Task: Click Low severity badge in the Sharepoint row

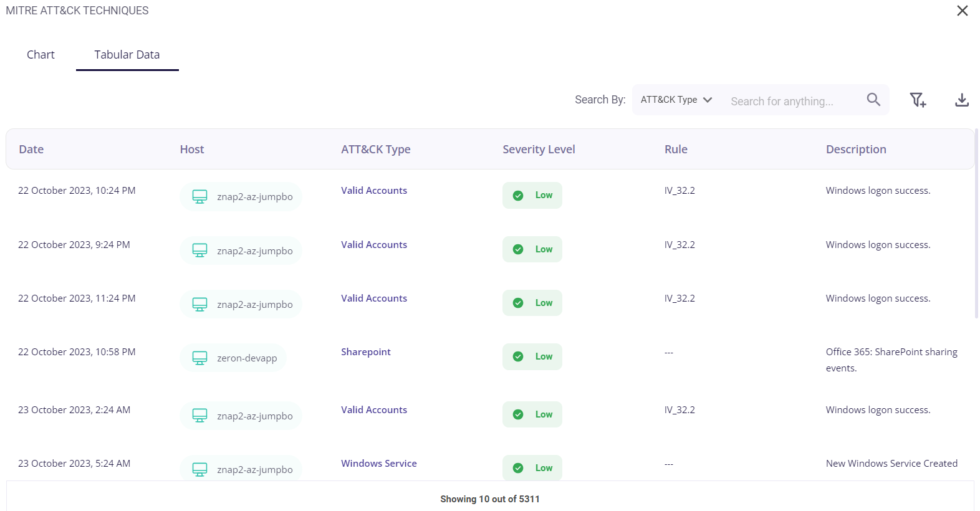Action: click(x=532, y=356)
